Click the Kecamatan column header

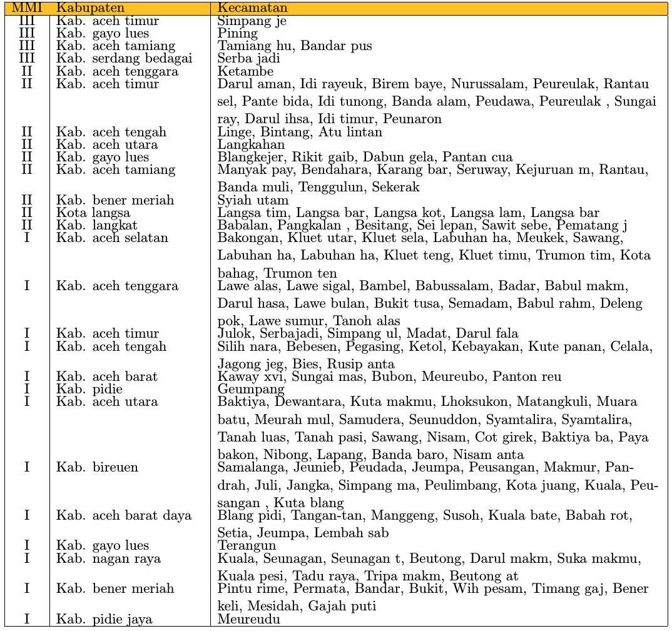click(252, 8)
